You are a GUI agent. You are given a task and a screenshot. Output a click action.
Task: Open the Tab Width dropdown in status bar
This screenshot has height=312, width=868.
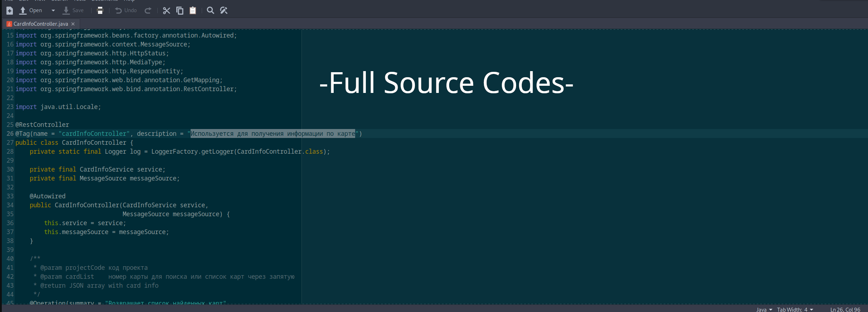[795, 309]
